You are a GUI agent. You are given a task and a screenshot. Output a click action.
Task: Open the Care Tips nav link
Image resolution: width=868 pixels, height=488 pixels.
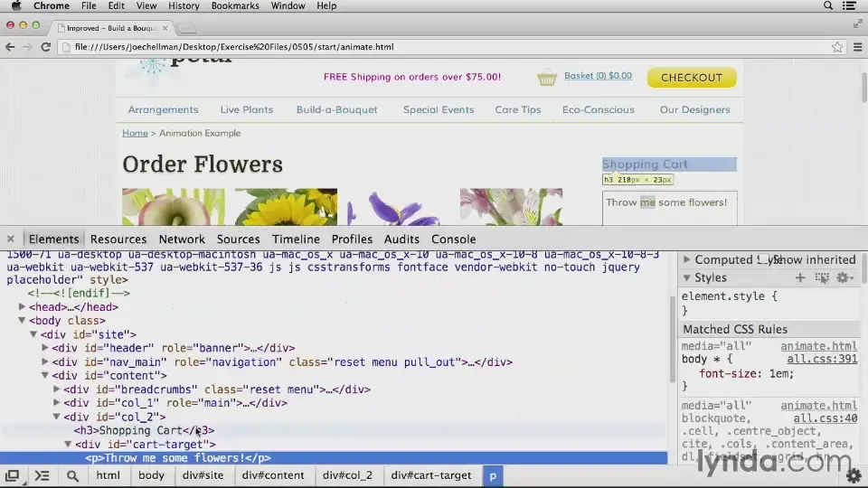517,109
